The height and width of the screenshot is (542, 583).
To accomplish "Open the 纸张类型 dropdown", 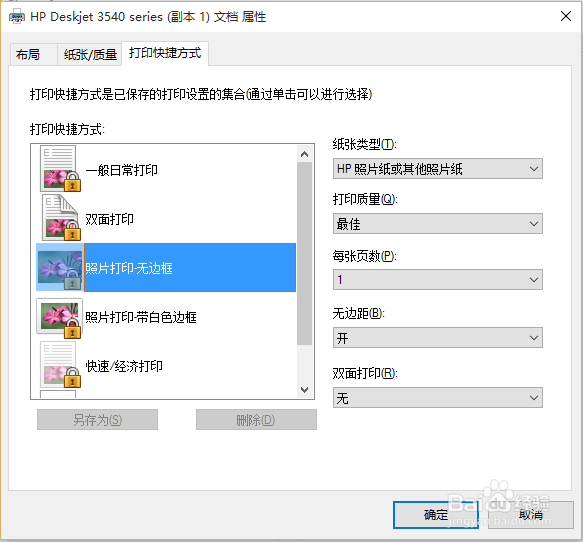I will point(438,169).
